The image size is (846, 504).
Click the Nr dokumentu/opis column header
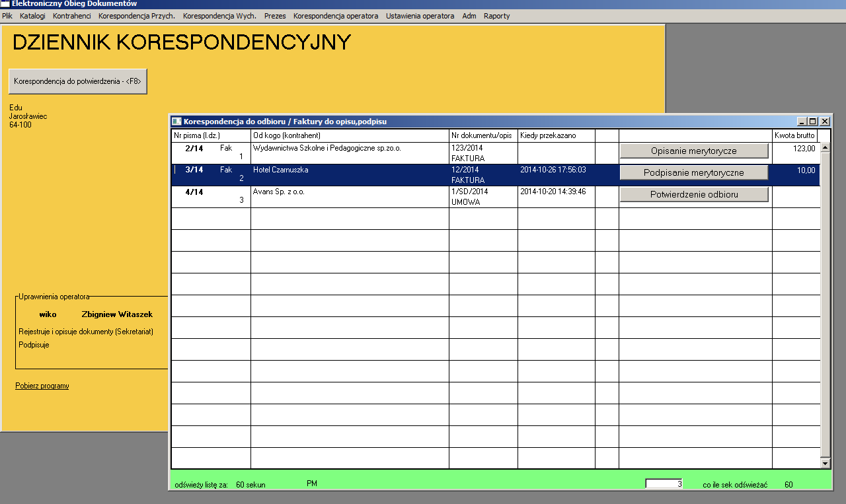[483, 135]
